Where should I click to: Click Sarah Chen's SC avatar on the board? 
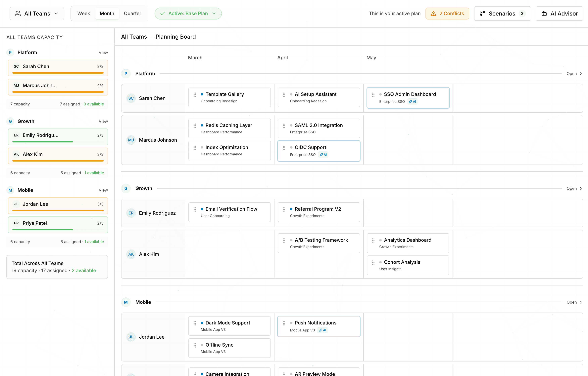[x=131, y=98]
